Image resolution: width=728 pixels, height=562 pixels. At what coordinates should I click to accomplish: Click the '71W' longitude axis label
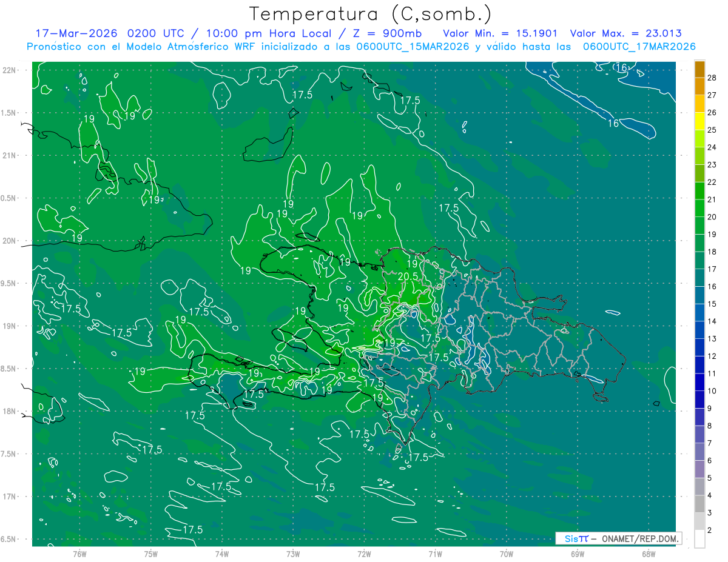[x=435, y=554]
